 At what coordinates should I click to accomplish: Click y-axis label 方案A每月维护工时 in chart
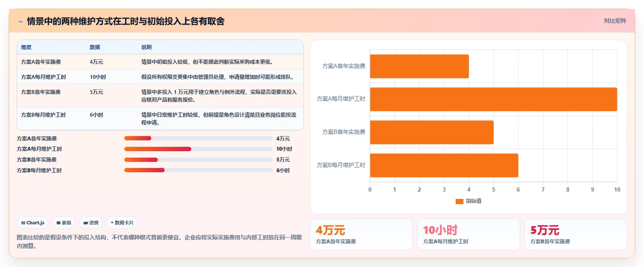(341, 99)
